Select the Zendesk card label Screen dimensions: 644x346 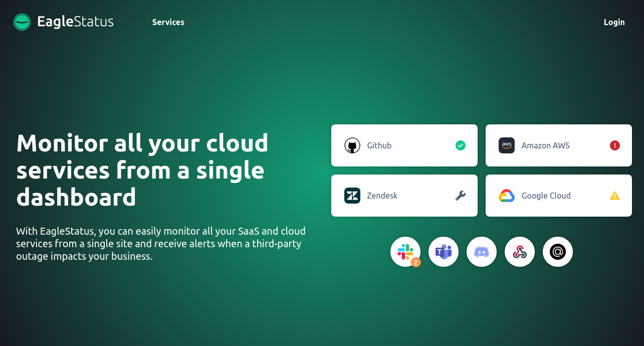[382, 196]
